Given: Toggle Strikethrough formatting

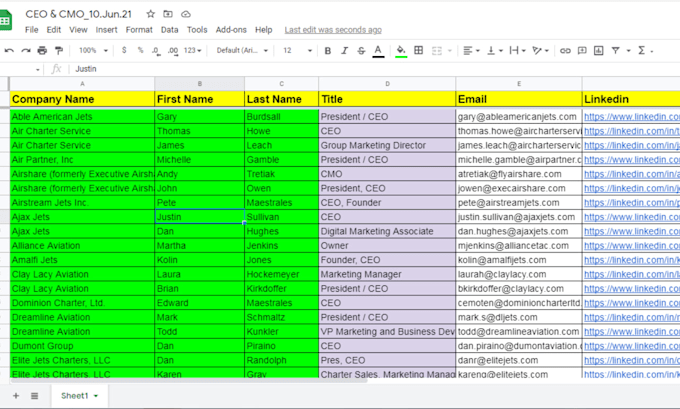Looking at the screenshot, I should (361, 51).
